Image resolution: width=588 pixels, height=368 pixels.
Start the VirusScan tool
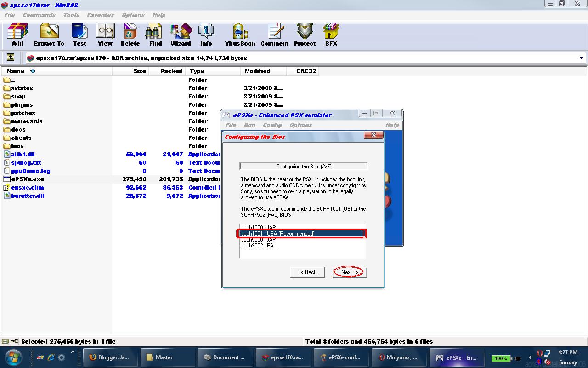point(240,35)
